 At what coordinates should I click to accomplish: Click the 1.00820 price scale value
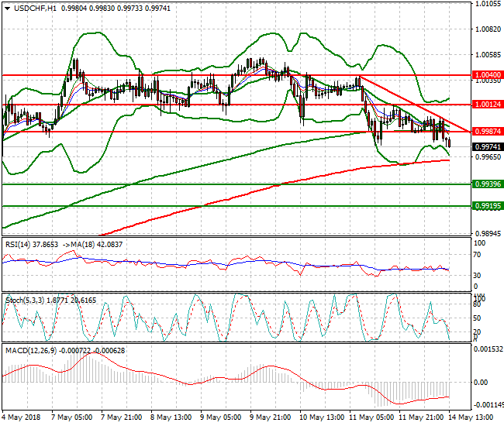[488, 29]
